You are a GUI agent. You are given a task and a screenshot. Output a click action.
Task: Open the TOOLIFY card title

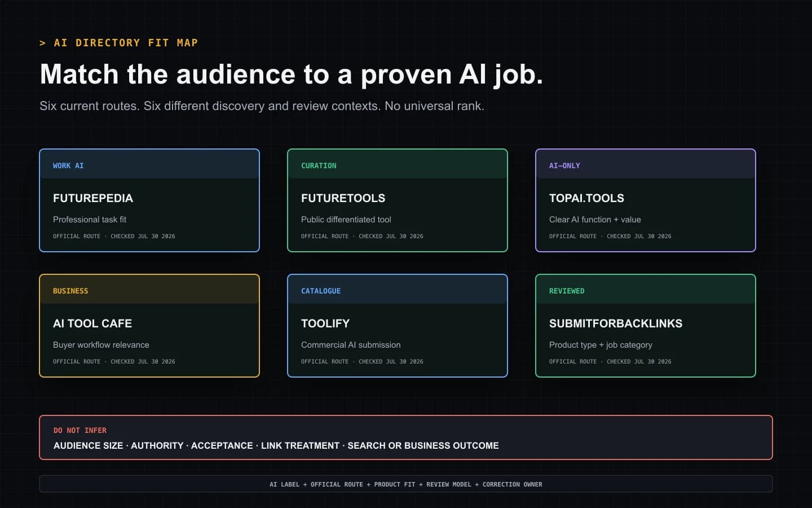325,323
